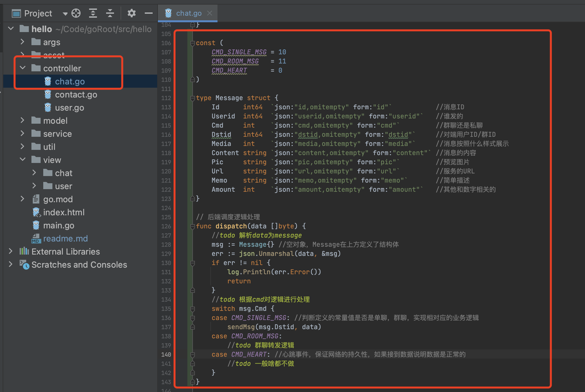Collapse the view folder

coord(23,160)
